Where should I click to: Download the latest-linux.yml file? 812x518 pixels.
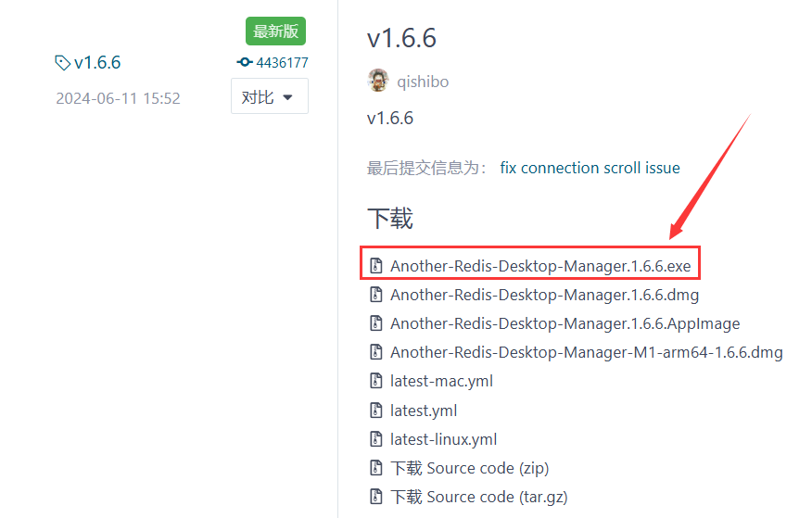pyautogui.click(x=444, y=440)
